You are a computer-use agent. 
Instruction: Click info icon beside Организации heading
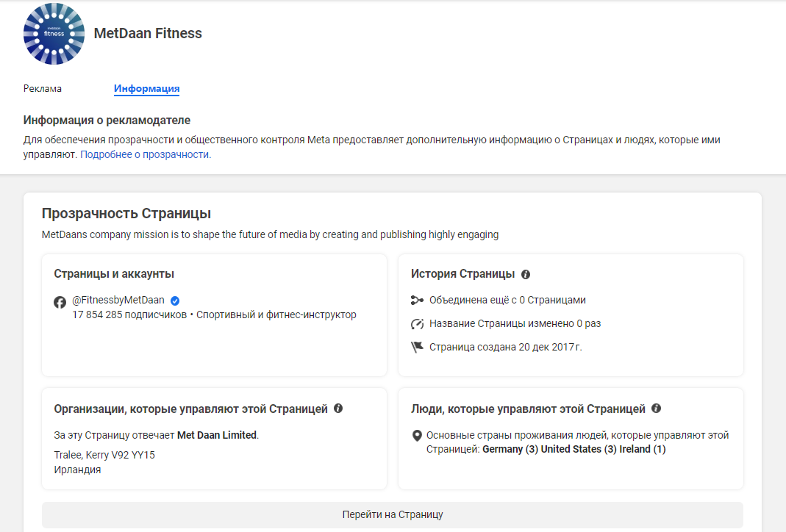pos(338,409)
